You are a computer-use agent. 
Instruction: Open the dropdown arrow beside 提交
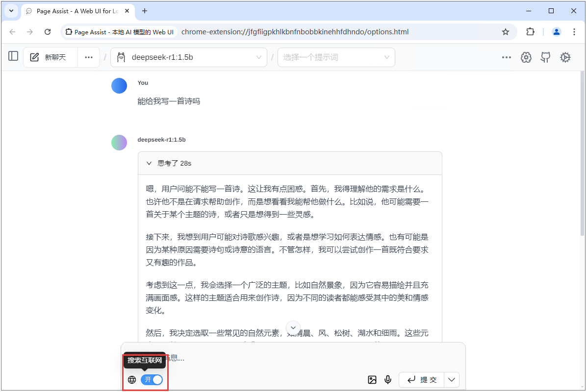pyautogui.click(x=452, y=380)
